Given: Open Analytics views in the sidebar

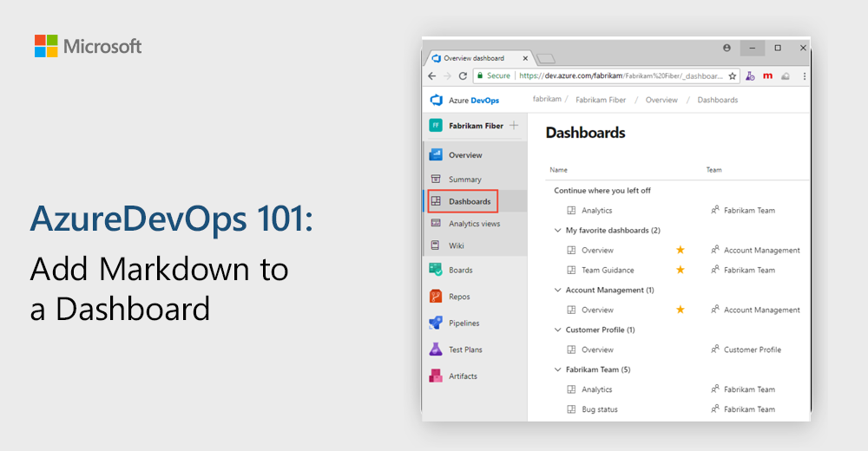Looking at the screenshot, I should click(x=476, y=224).
